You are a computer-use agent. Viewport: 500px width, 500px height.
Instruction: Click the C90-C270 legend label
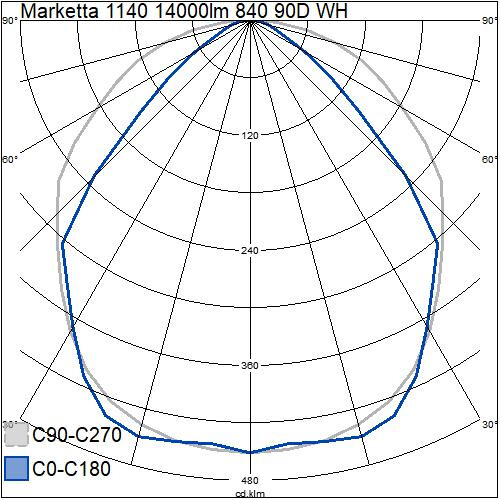pos(77,435)
